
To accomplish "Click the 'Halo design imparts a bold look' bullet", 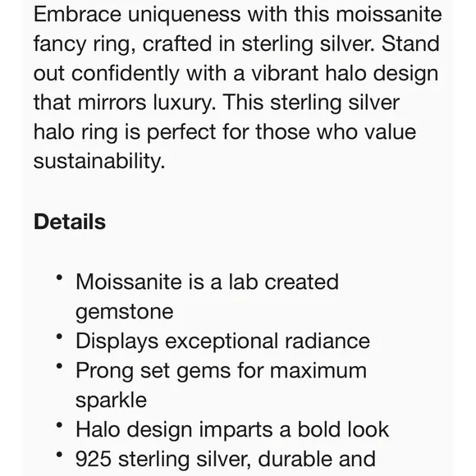I will pyautogui.click(x=232, y=429).
